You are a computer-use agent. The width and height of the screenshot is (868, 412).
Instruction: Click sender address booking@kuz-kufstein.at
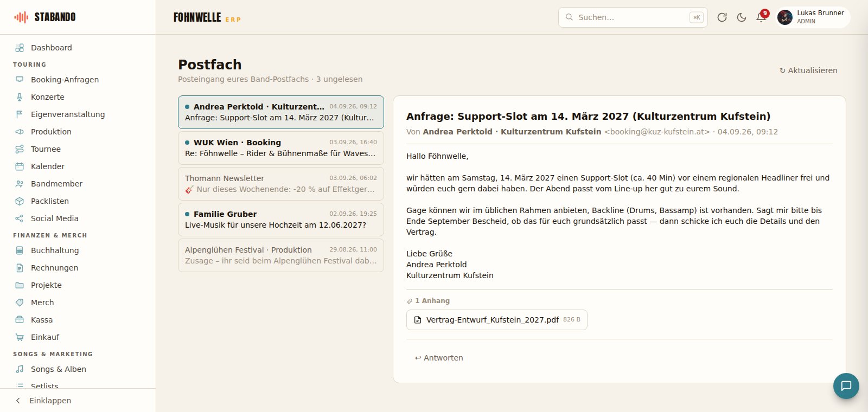(657, 132)
